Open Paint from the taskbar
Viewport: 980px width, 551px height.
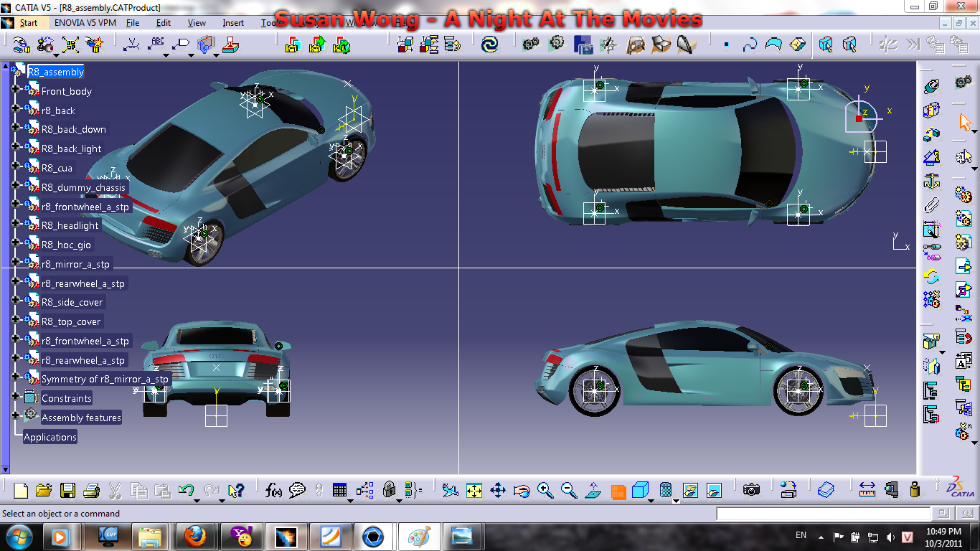418,537
